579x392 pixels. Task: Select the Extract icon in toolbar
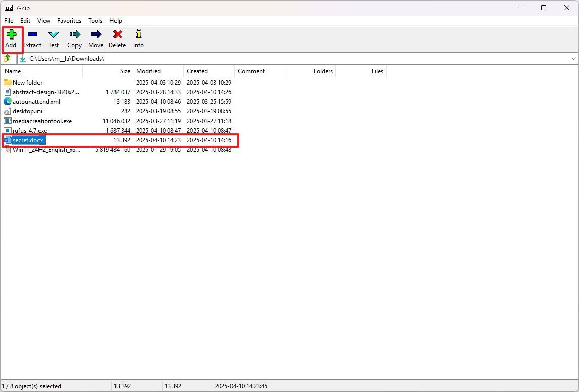pos(32,38)
